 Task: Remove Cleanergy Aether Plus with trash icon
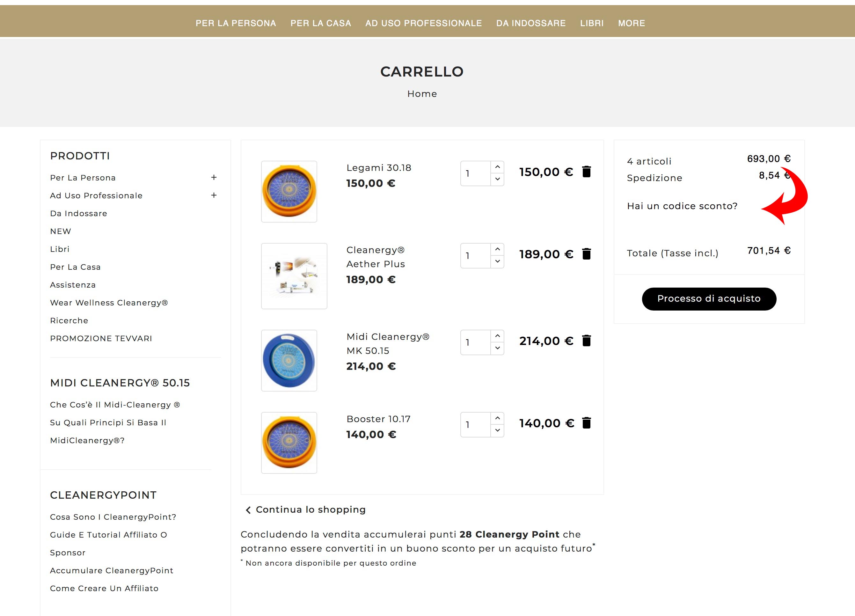(586, 254)
